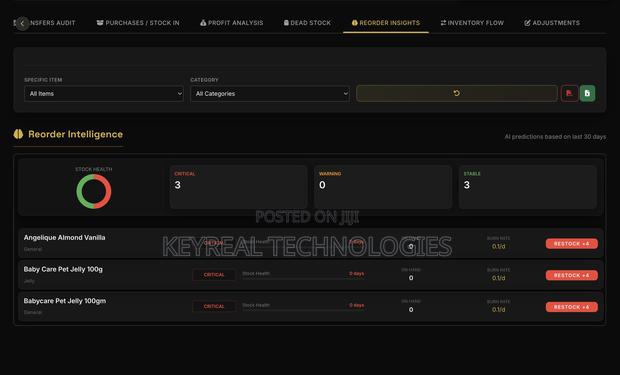Click the Stock Health donut chart

[94, 191]
